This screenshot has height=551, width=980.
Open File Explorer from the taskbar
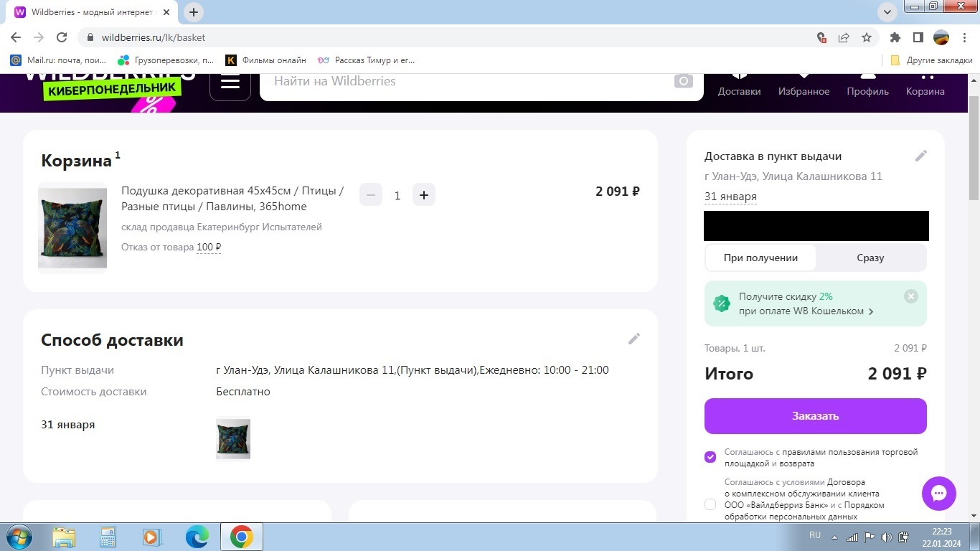64,537
